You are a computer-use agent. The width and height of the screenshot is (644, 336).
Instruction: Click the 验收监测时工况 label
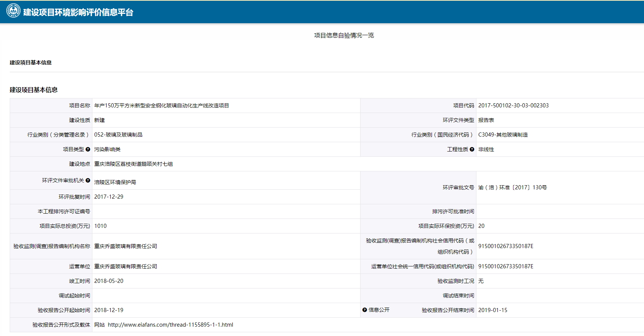pyautogui.click(x=456, y=281)
